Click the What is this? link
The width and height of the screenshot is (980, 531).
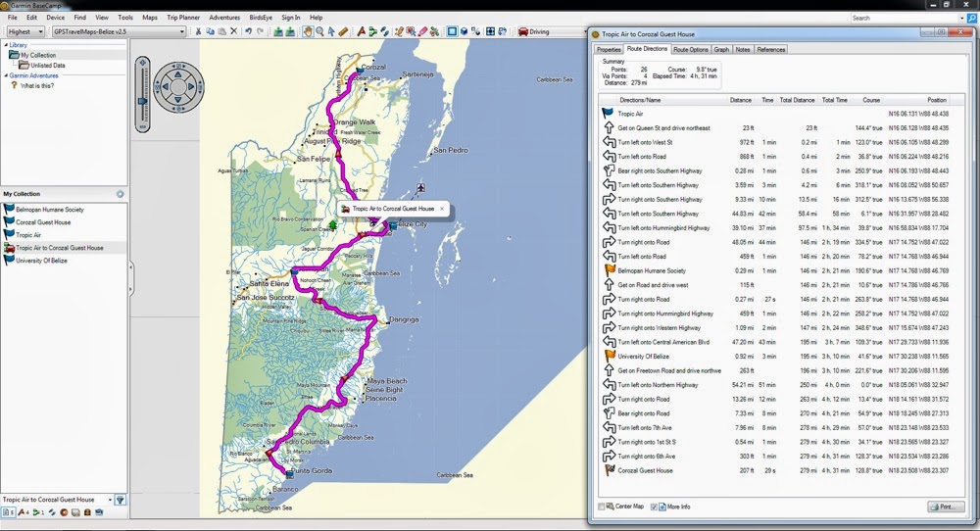pos(37,85)
